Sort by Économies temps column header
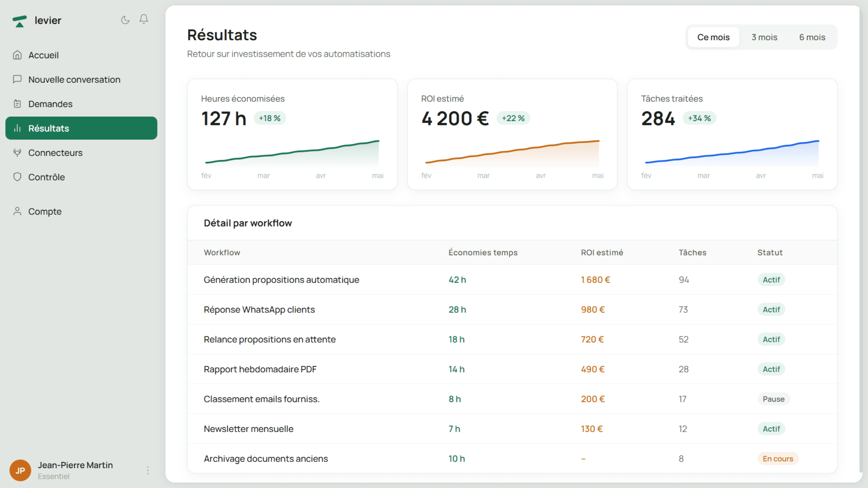This screenshot has width=868, height=488. tap(483, 252)
